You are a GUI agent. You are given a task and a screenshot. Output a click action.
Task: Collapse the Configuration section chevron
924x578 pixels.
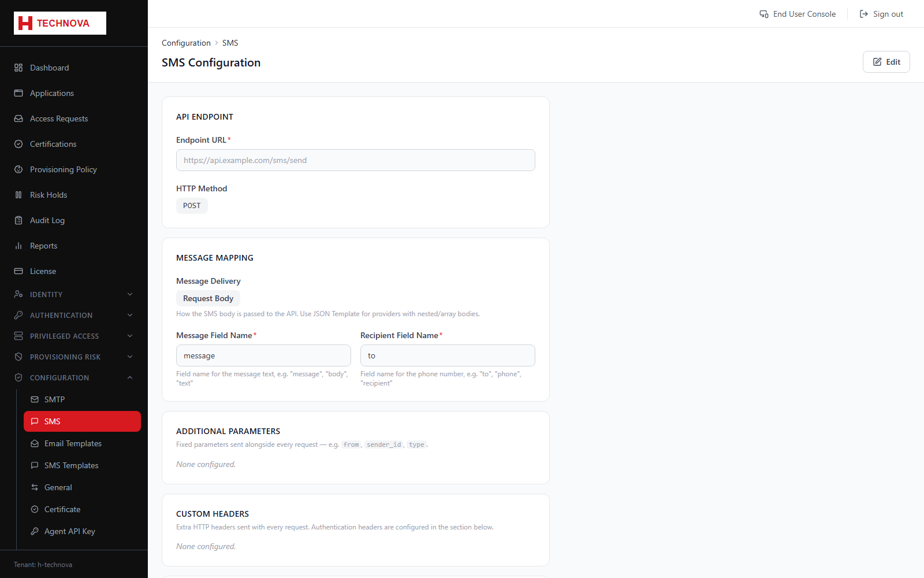point(130,377)
